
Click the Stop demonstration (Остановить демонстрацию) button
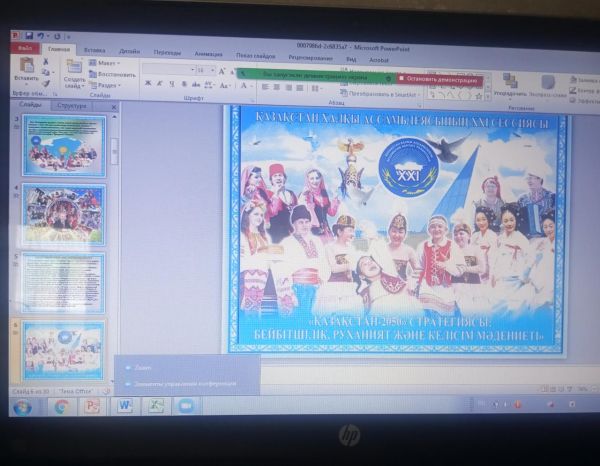coord(441,79)
